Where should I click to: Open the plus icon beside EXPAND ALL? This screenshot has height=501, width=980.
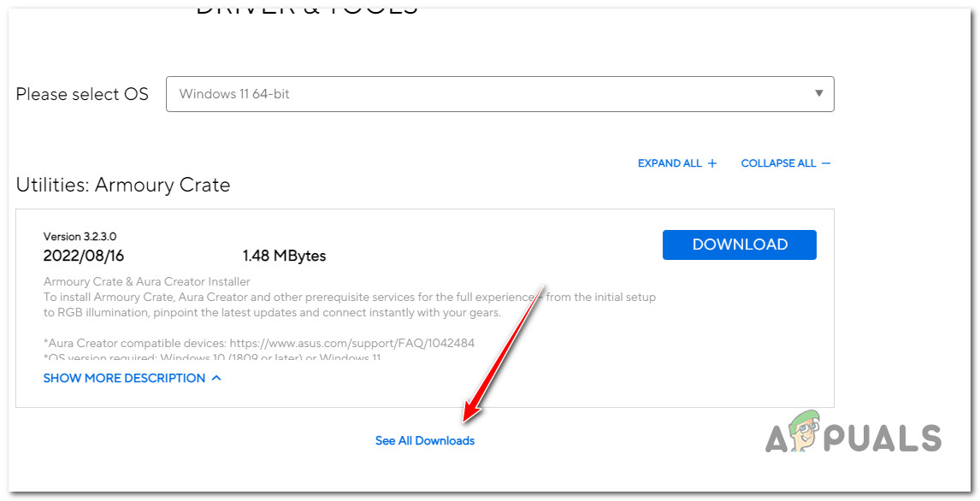coord(711,162)
